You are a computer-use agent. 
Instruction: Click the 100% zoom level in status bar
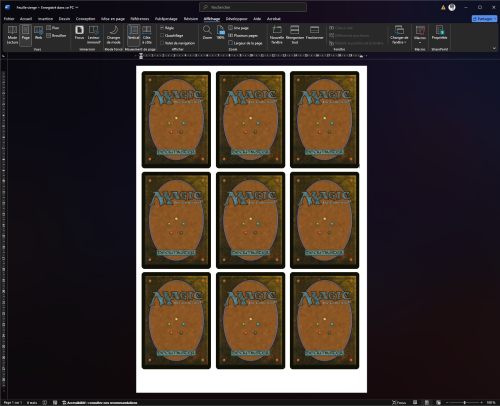491,403
